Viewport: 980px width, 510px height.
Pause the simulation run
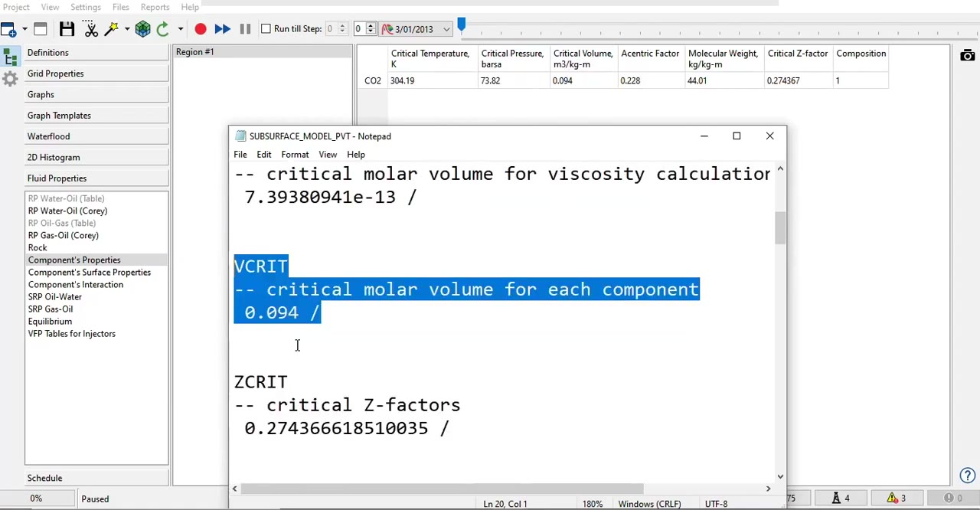coord(245,28)
